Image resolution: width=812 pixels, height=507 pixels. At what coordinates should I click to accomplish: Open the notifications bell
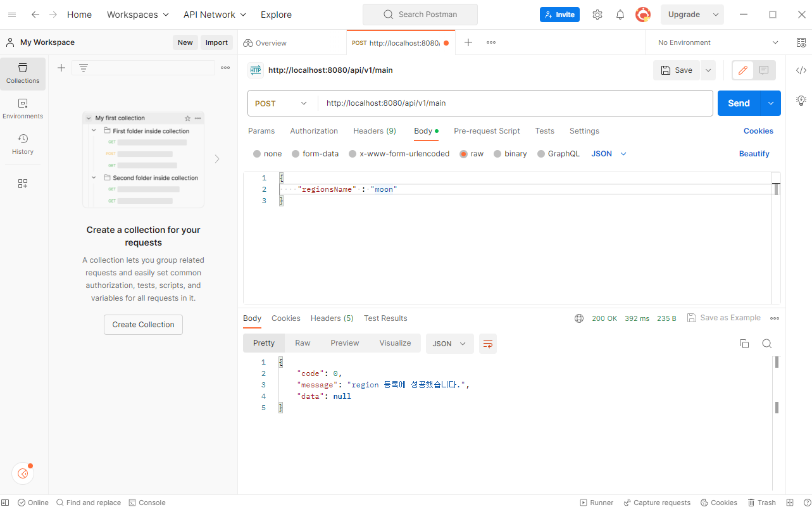(620, 15)
